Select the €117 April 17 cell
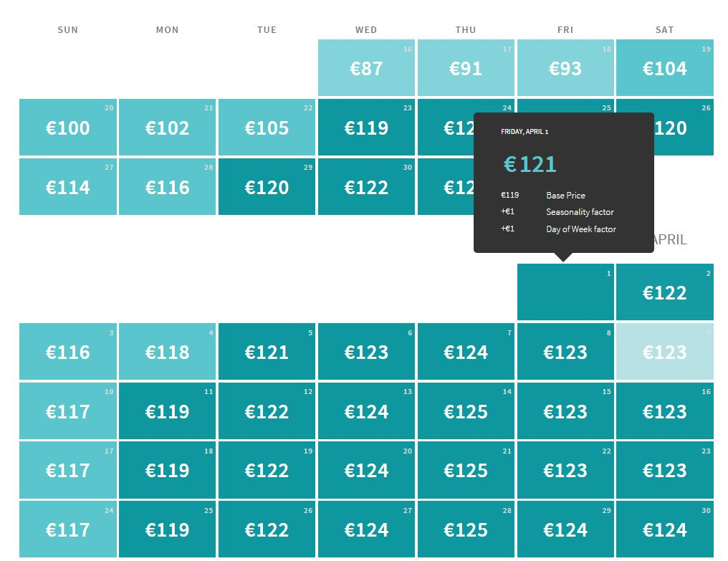The image size is (728, 561). [x=68, y=470]
